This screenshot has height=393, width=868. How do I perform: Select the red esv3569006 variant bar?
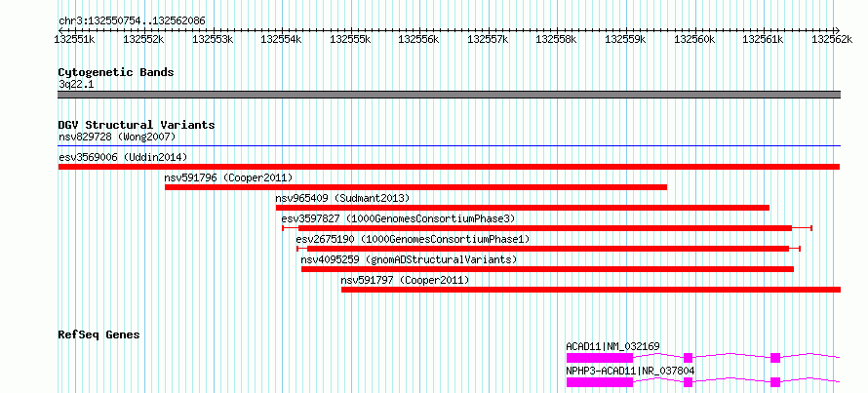point(449,167)
